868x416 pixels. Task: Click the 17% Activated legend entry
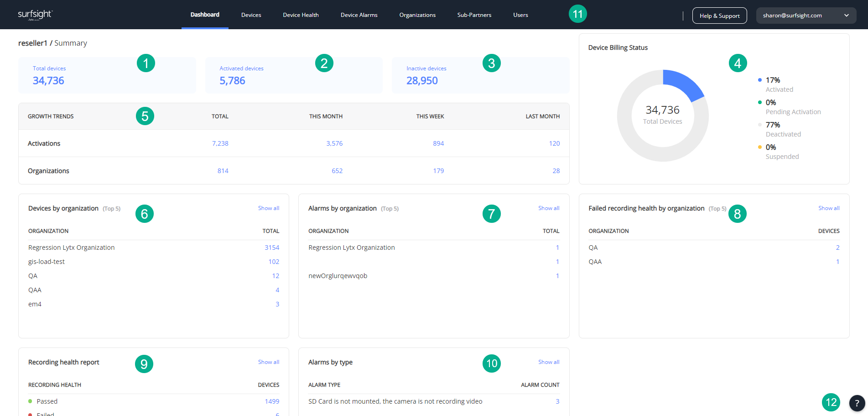pyautogui.click(x=775, y=84)
